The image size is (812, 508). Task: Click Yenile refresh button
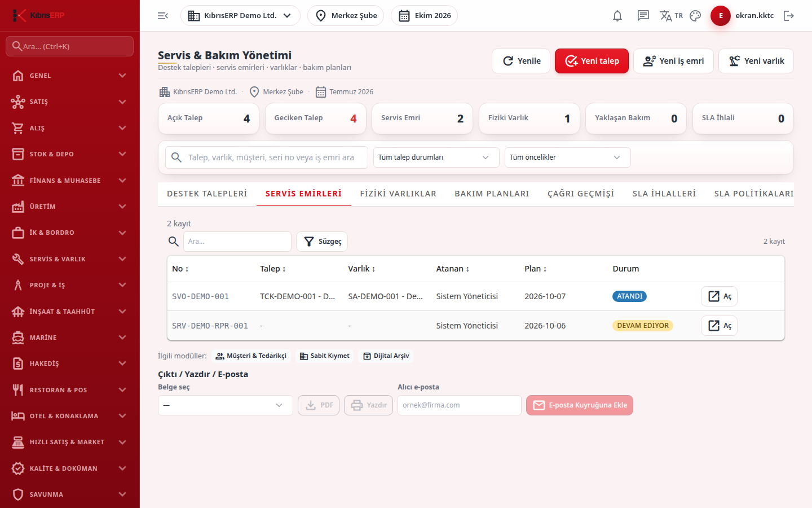[521, 61]
